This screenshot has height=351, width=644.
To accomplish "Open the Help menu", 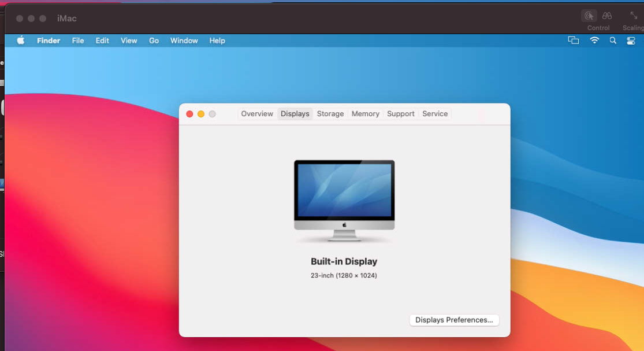I will pos(217,40).
